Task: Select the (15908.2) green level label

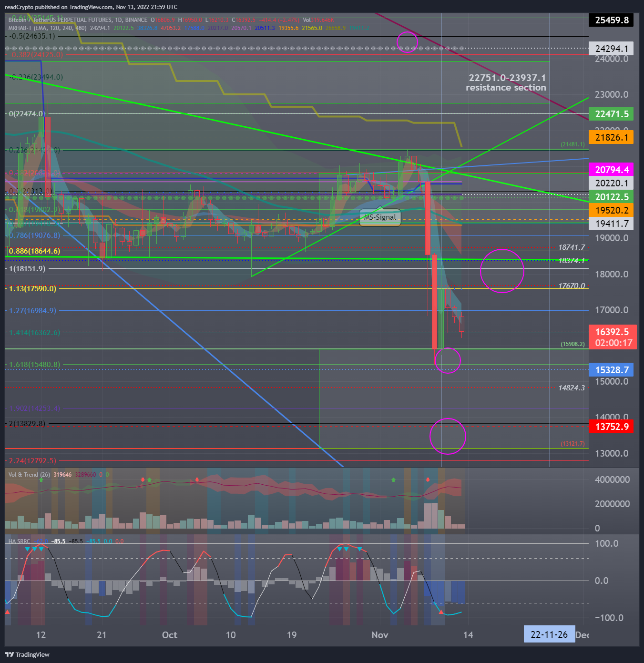Action: [572, 344]
